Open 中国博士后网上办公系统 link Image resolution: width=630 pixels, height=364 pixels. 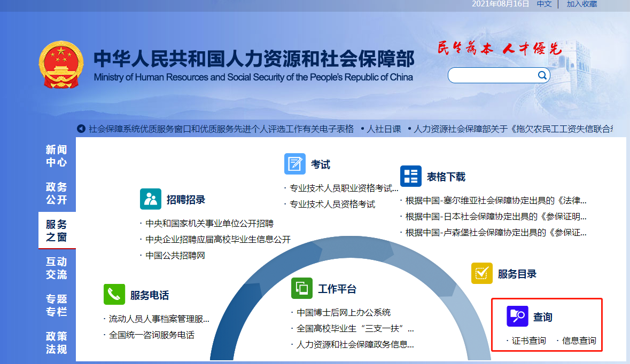point(344,313)
